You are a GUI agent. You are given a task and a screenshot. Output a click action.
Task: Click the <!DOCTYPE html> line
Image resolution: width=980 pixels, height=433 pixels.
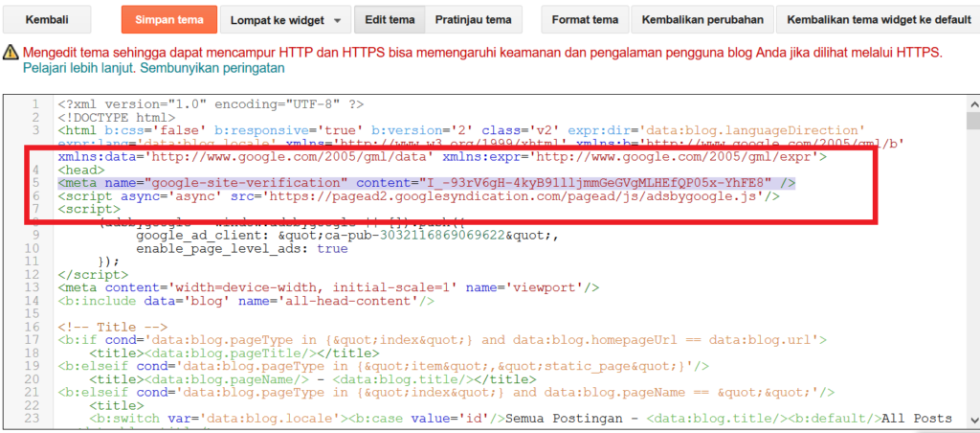pyautogui.click(x=116, y=117)
